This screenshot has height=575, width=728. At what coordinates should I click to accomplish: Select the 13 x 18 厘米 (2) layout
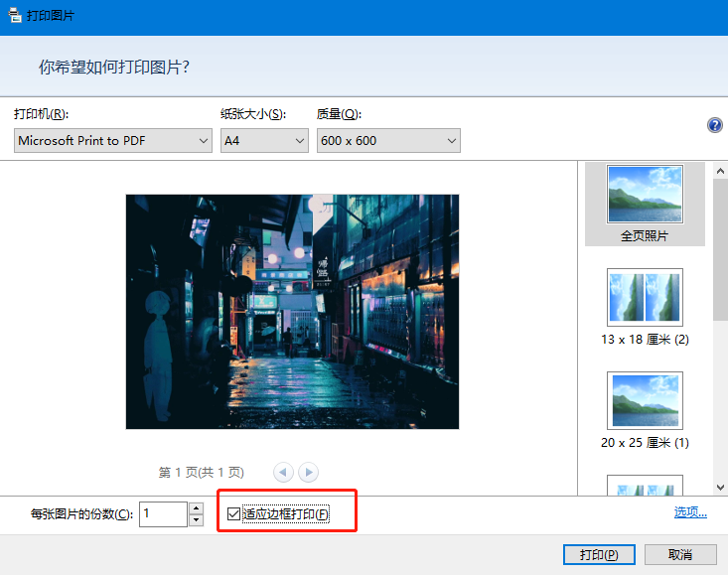[x=645, y=307]
